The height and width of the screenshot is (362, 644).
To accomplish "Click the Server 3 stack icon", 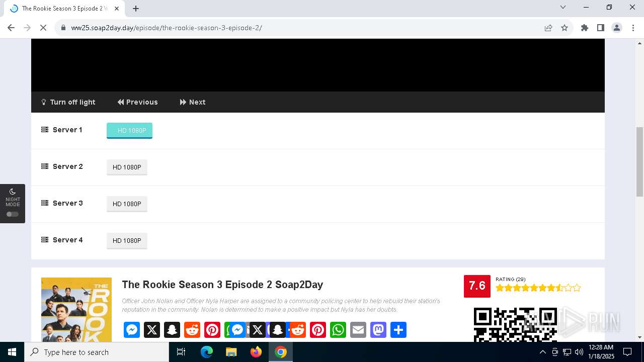I will tap(45, 203).
